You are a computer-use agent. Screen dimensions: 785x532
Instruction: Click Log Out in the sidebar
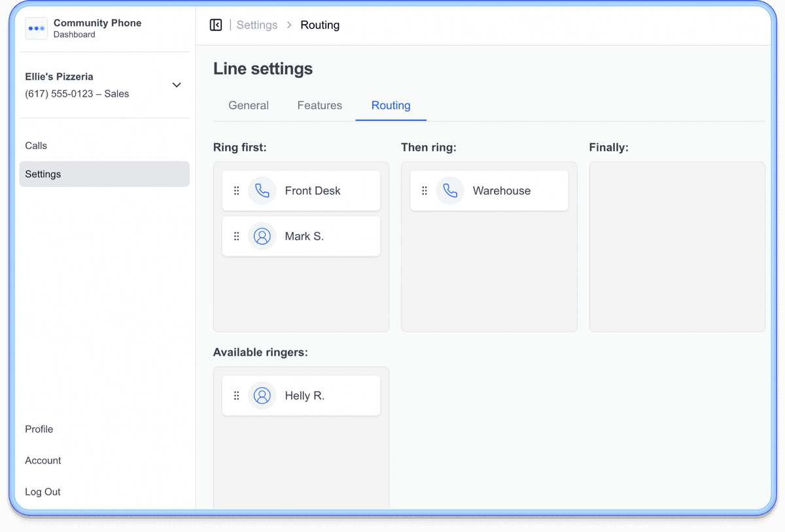click(43, 491)
